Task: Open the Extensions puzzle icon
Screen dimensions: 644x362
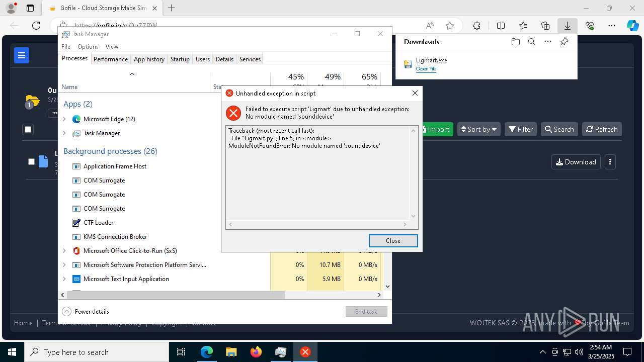Action: (x=476, y=26)
